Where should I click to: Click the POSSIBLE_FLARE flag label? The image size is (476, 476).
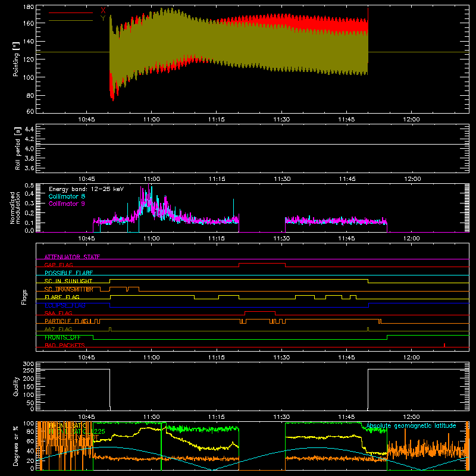[x=68, y=273]
